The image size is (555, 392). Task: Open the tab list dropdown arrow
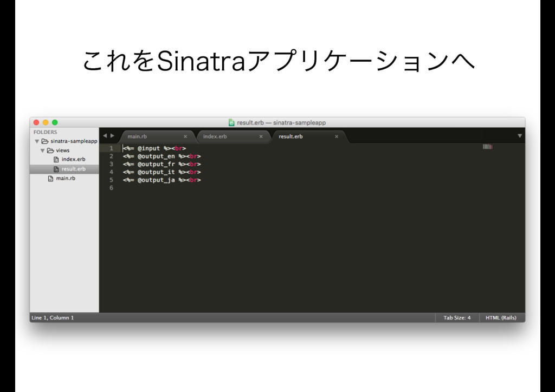[x=520, y=136]
